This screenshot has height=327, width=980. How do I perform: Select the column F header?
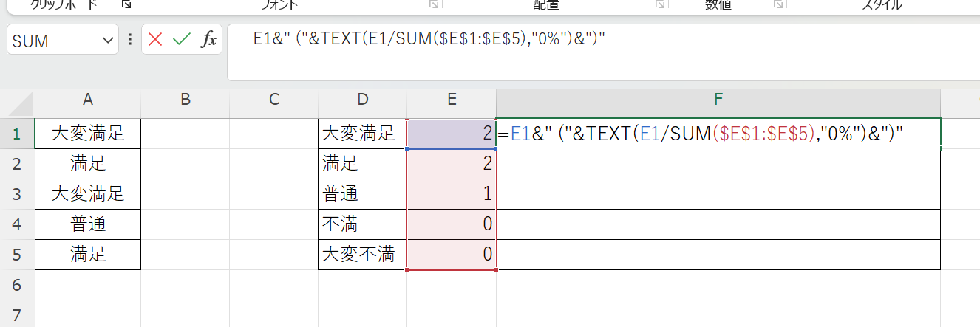tap(718, 100)
